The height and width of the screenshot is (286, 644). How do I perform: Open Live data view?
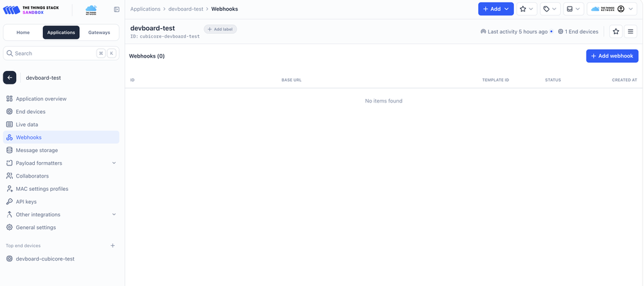pyautogui.click(x=61, y=125)
